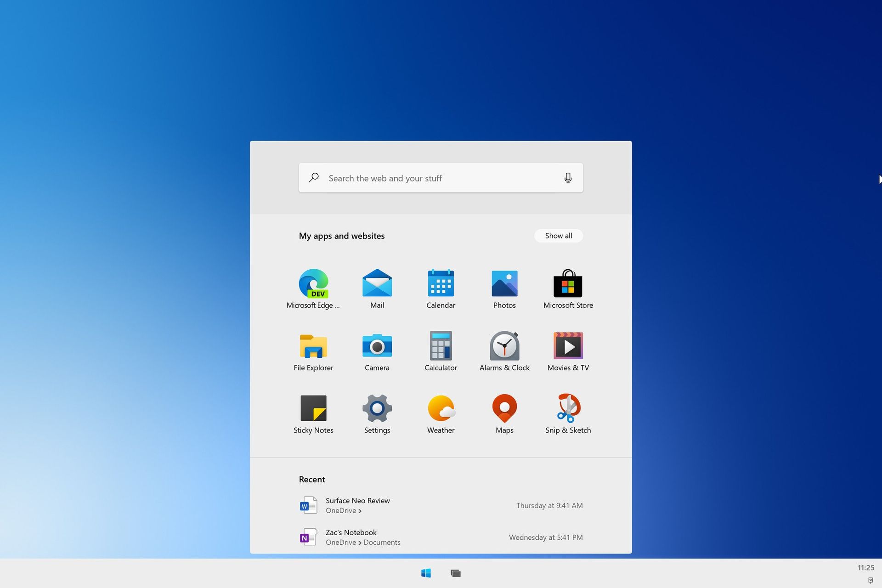882x588 pixels.
Task: Launch the Camera app
Action: pyautogui.click(x=377, y=346)
